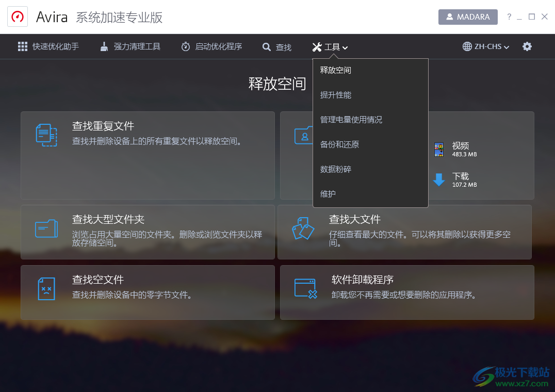Open the duplicate files finder icon
The image size is (555, 392).
(x=46, y=135)
